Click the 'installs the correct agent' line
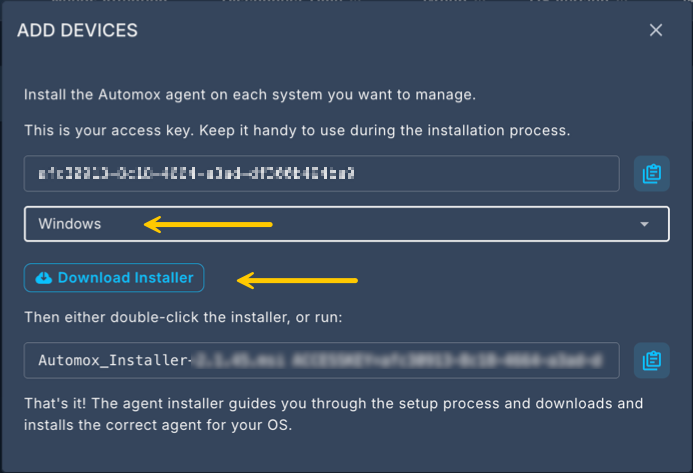This screenshot has width=693, height=473. coord(158,425)
